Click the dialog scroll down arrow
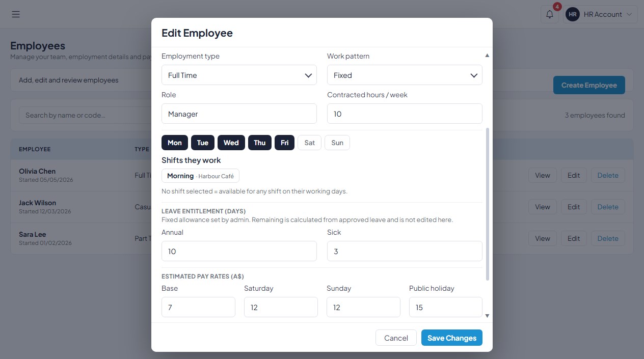 (x=487, y=316)
